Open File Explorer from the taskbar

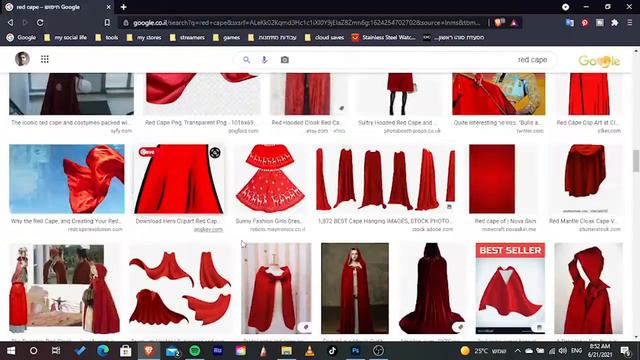click(287, 351)
